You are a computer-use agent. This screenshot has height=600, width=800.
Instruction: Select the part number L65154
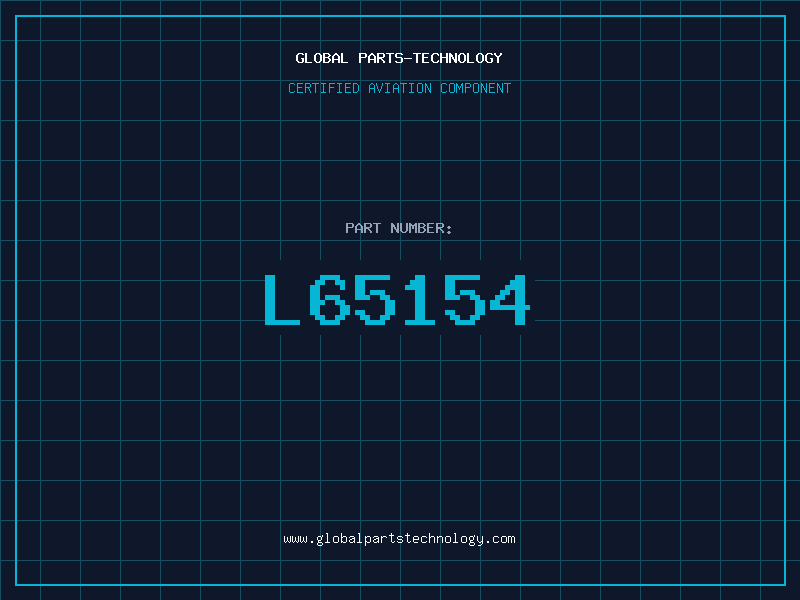pos(397,300)
